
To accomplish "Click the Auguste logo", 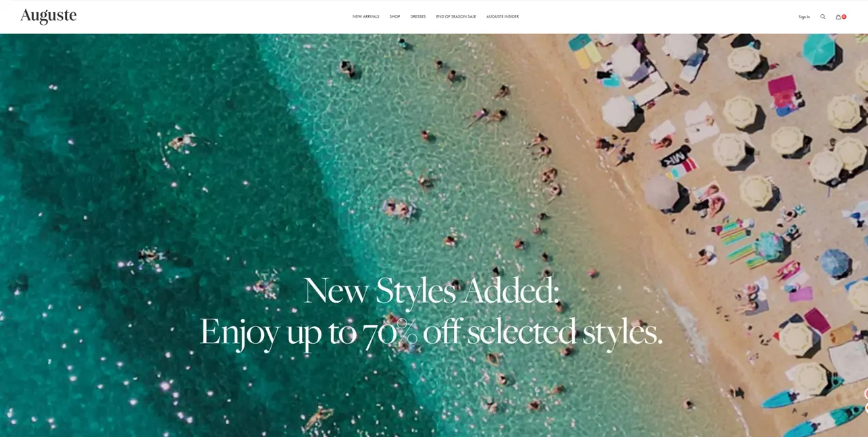I will [49, 16].
